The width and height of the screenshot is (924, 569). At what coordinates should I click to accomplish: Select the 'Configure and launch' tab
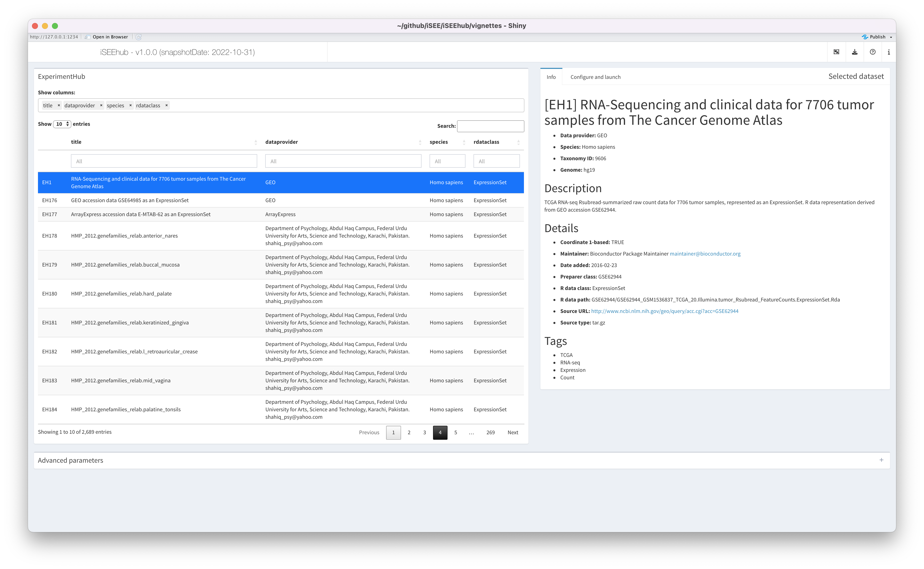coord(595,77)
